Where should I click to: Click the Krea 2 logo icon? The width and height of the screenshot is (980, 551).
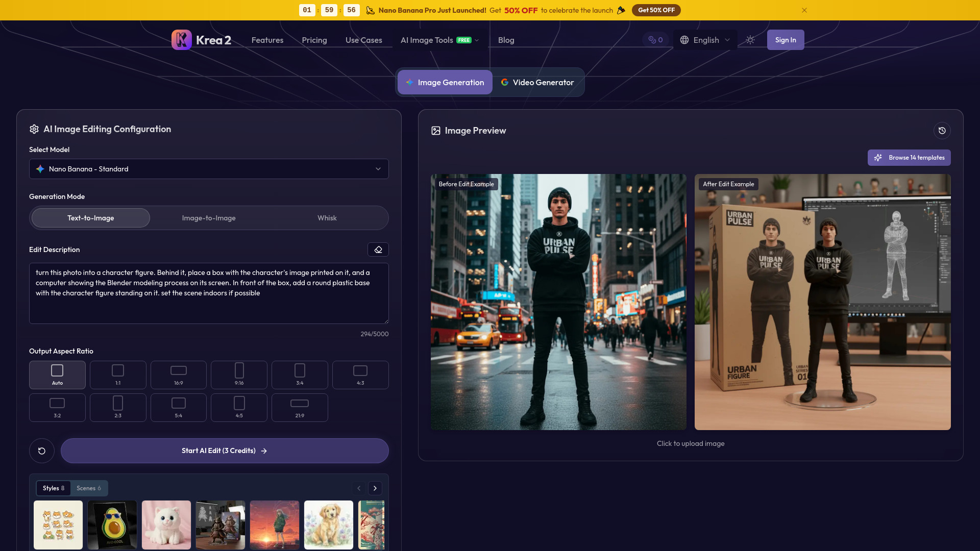coord(182,40)
